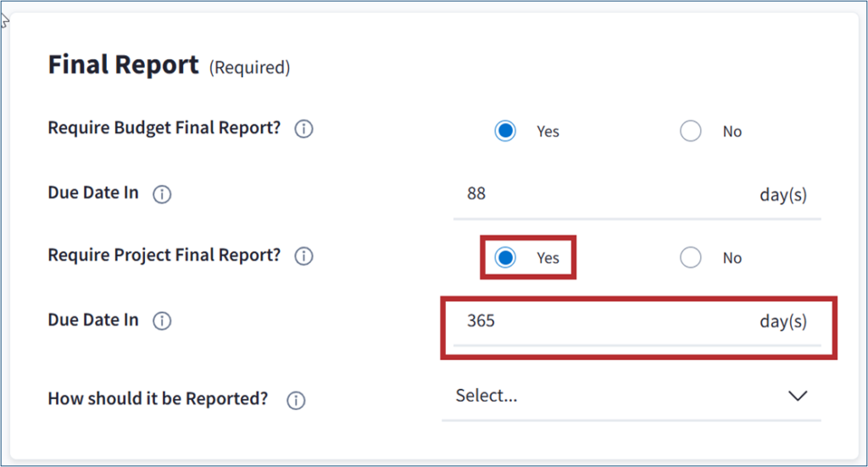868x467 pixels.
Task: Click the '(Required)' text beside the heading
Action: coord(249,68)
